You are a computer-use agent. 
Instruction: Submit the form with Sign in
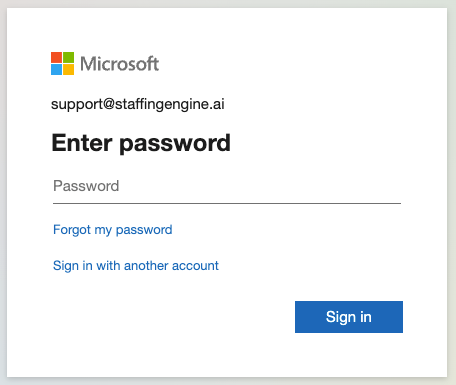[x=349, y=317]
